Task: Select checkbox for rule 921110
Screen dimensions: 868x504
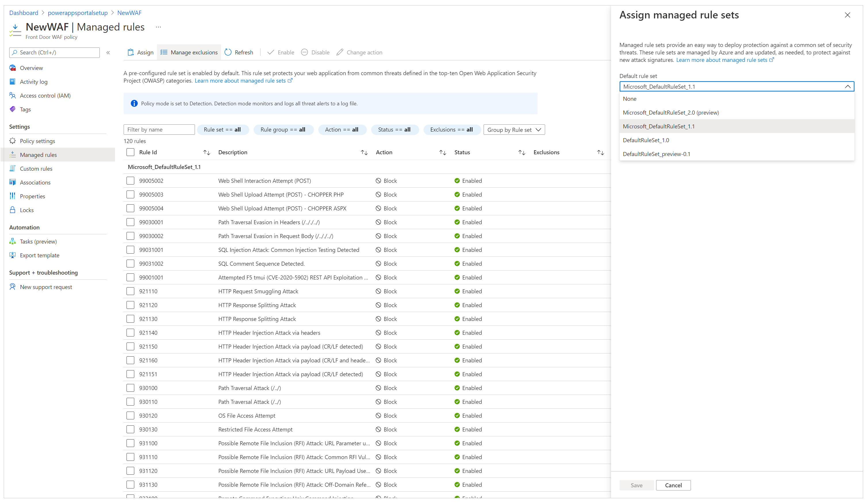Action: tap(131, 291)
